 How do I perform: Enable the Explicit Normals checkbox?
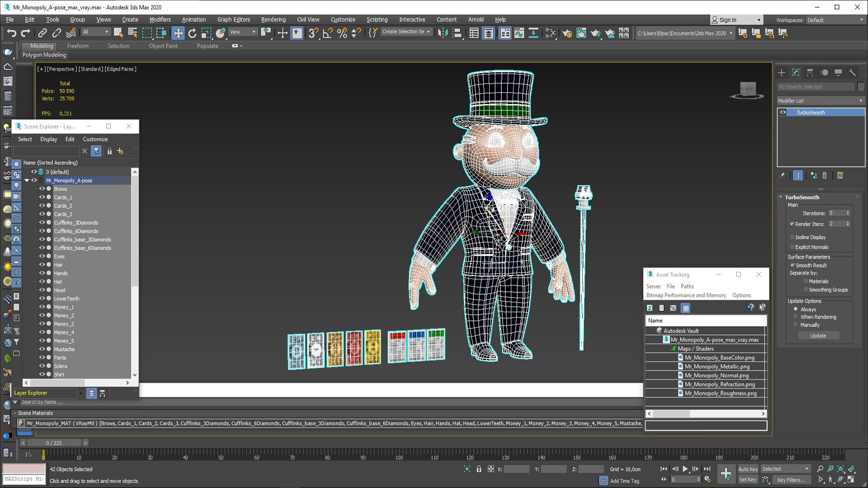pos(792,247)
